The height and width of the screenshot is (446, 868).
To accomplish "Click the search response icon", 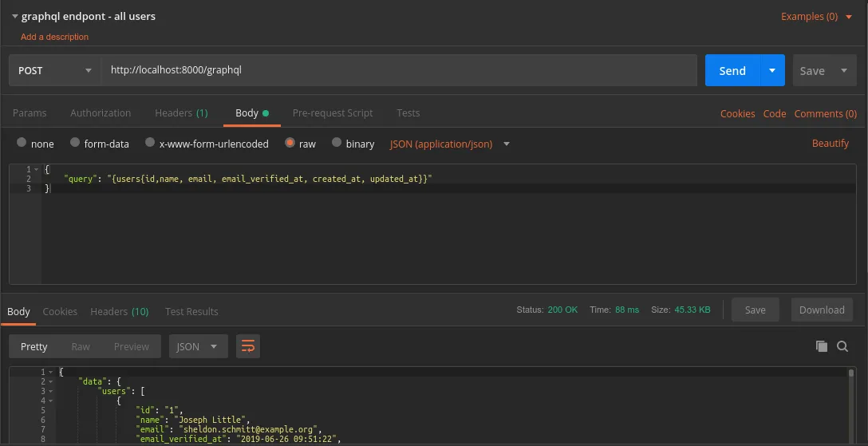I will point(842,346).
